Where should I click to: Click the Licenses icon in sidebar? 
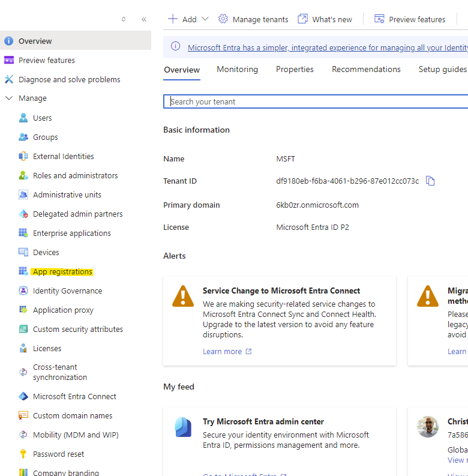coord(23,348)
